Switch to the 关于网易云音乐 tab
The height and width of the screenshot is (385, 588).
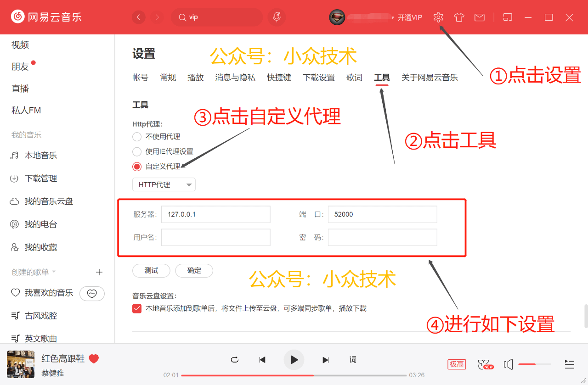[x=430, y=78]
